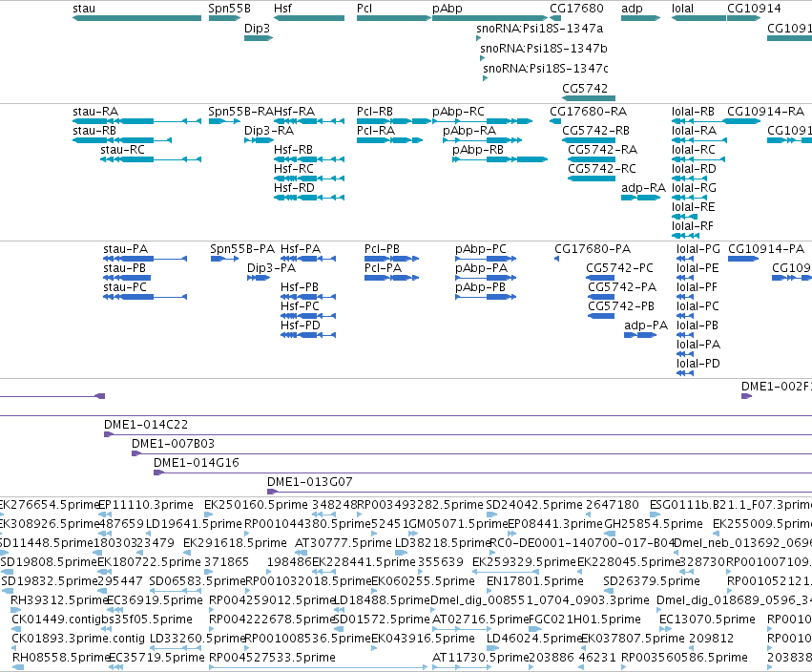Select the CG17680-PA protein label
Viewport: 812px width, 672px height.
click(x=593, y=249)
